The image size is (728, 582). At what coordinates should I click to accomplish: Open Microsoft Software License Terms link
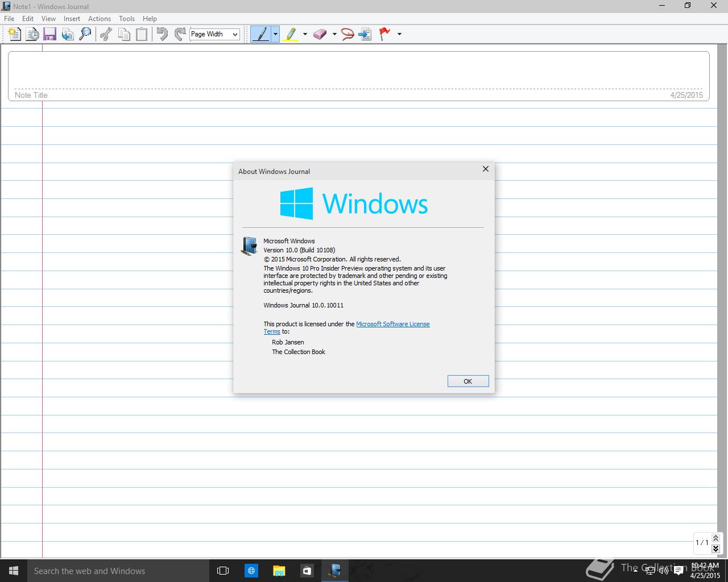(392, 324)
